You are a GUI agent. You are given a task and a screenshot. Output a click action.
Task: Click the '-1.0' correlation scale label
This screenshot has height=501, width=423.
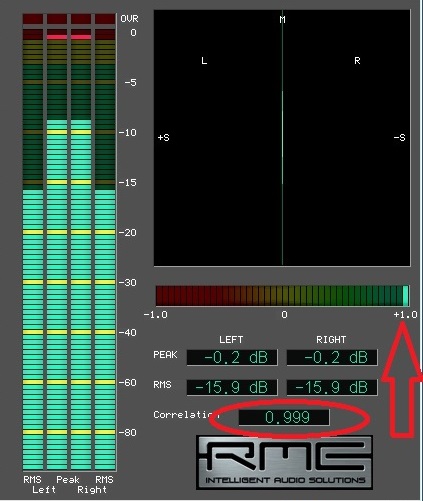tap(156, 315)
